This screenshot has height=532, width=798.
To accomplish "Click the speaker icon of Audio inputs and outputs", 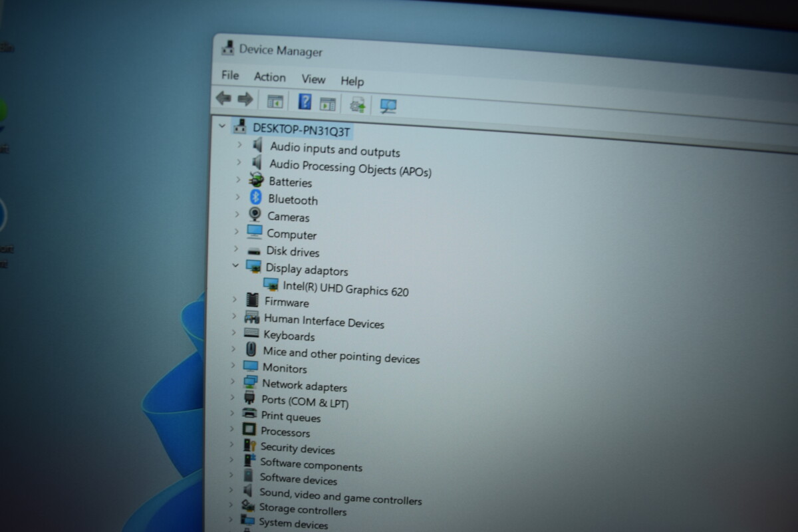I will (x=258, y=144).
